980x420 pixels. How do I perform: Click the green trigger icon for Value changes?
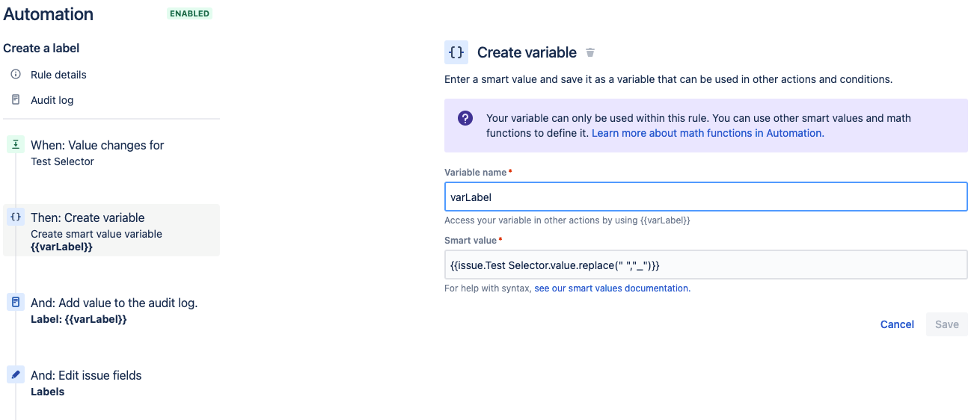[x=16, y=144]
